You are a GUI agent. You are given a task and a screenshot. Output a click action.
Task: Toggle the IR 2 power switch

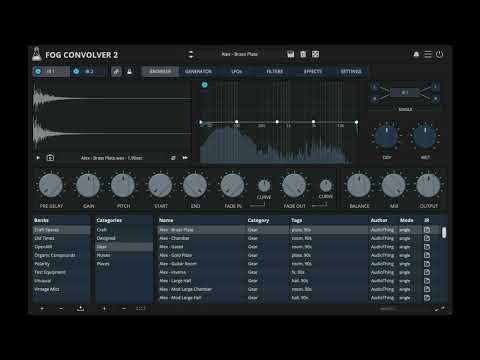coord(76,71)
